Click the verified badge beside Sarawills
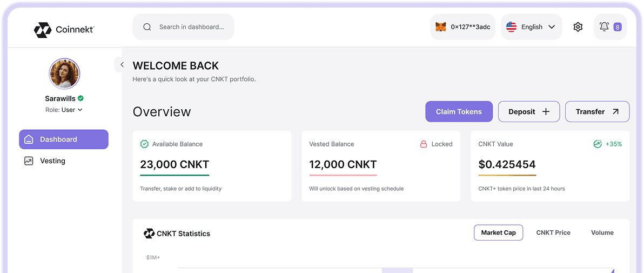 [81, 98]
